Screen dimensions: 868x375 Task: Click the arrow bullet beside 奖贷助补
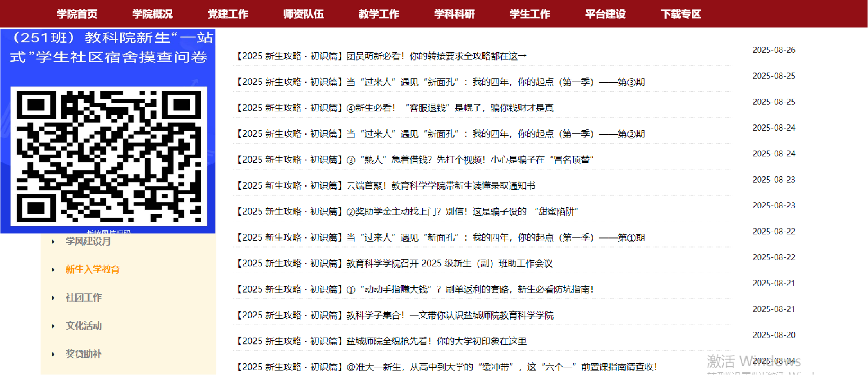pyautogui.click(x=53, y=354)
